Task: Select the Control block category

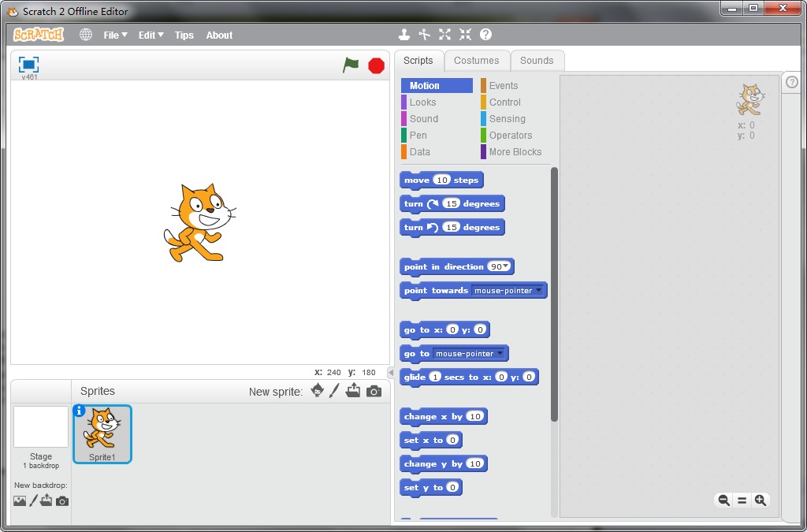Action: pos(515,102)
